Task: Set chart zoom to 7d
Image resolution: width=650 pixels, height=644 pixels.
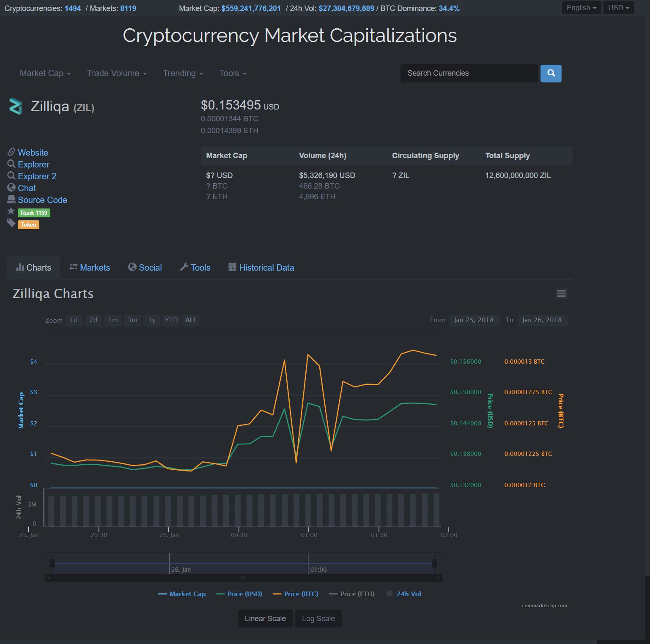Action: point(93,320)
